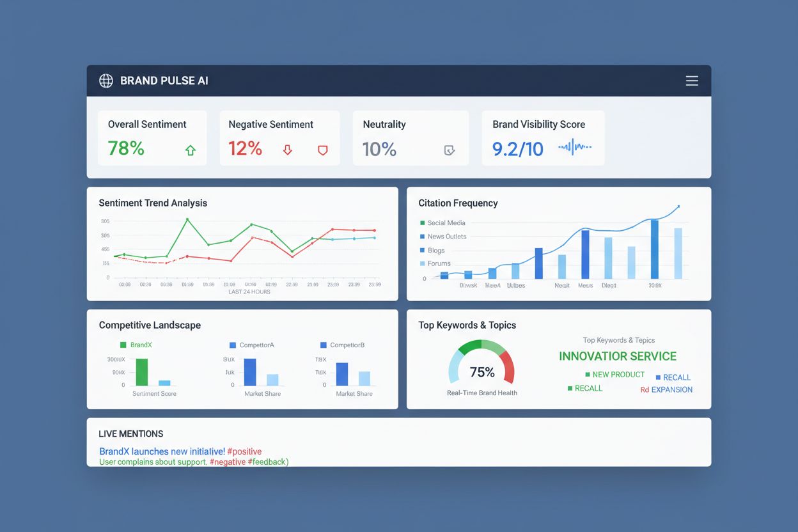Screen dimensions: 798x532
Task: Click the Sentiment Score bar for BrandX
Action: 141,372
